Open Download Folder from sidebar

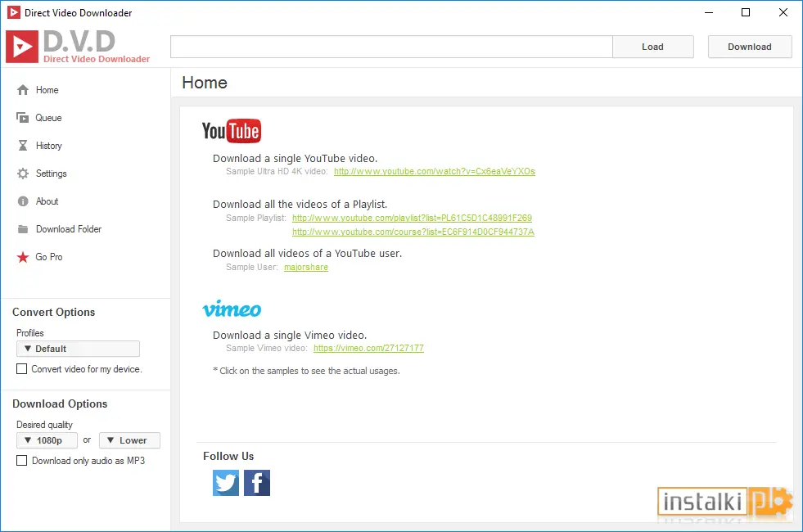(69, 229)
